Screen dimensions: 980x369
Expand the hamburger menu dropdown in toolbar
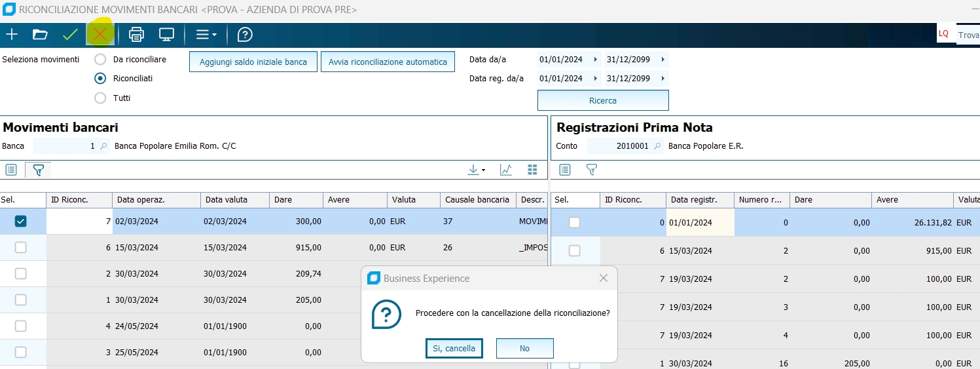(206, 35)
